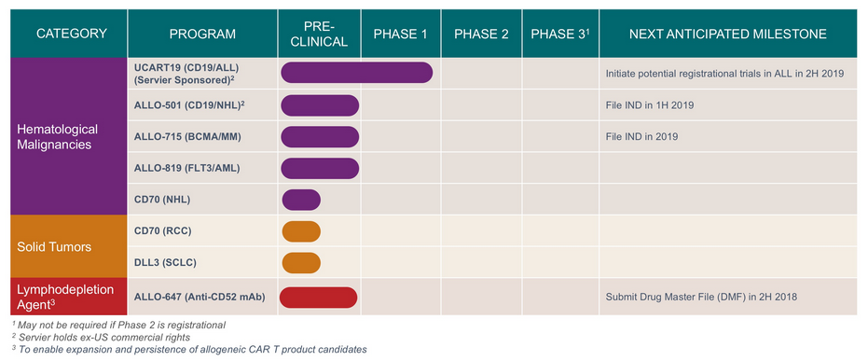The image size is (868, 361).
Task: Select the PRE-CLINICAL column header
Action: (320, 34)
